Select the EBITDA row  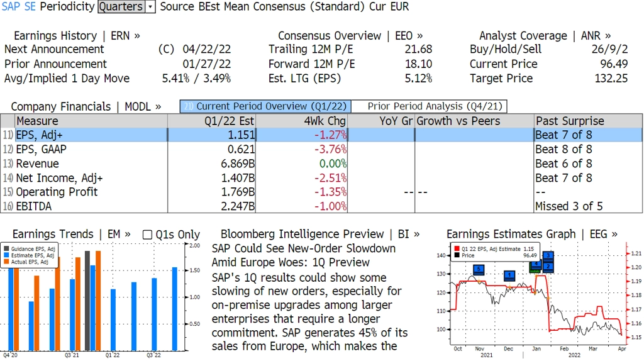point(321,206)
